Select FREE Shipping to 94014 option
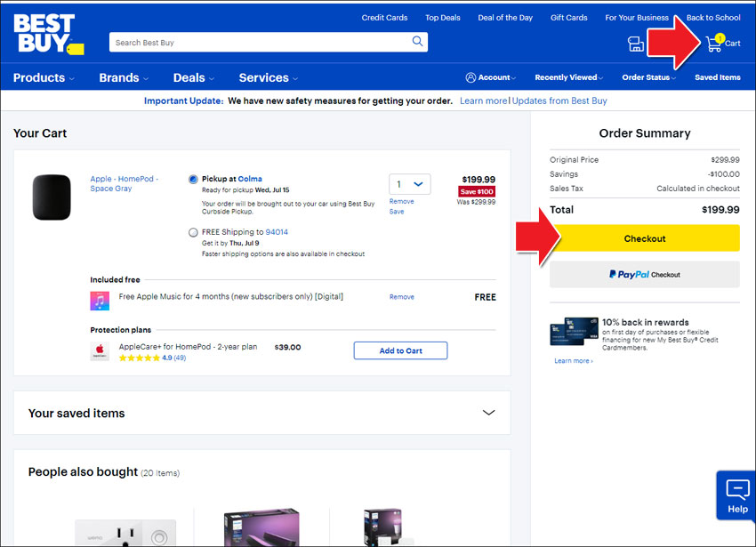Screen dimensions: 756x547 coord(193,232)
